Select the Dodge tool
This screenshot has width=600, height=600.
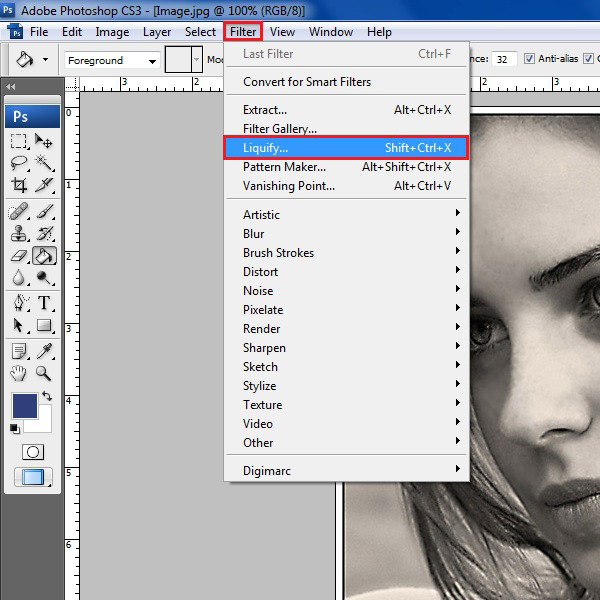click(44, 277)
